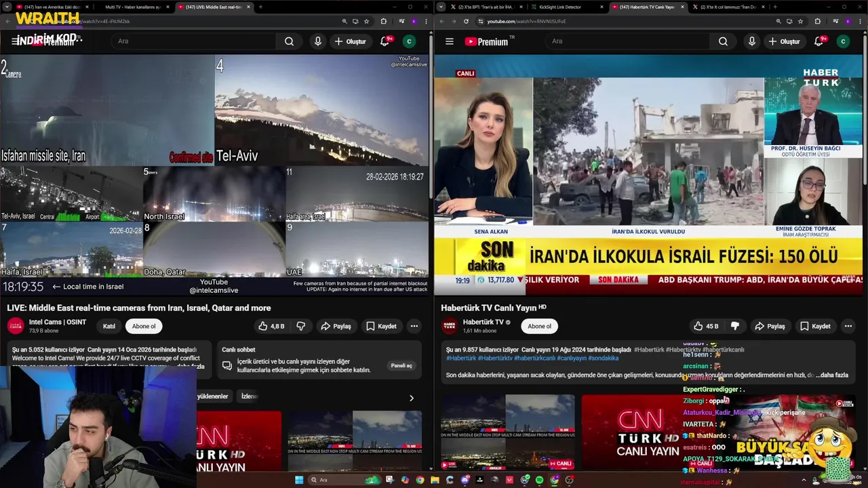Open more actions menu under Habertürk TV video
This screenshot has width=868, height=488.
tap(848, 326)
